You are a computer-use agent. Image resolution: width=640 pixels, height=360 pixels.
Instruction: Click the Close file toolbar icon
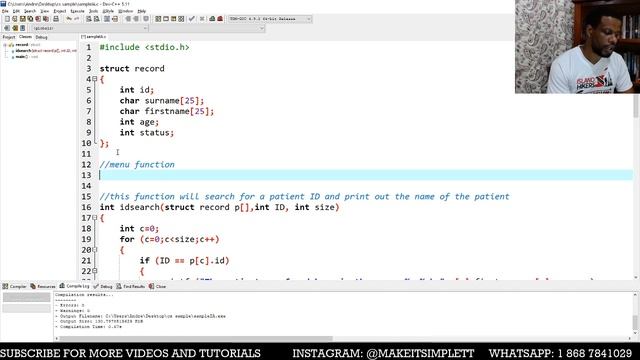coord(38,19)
